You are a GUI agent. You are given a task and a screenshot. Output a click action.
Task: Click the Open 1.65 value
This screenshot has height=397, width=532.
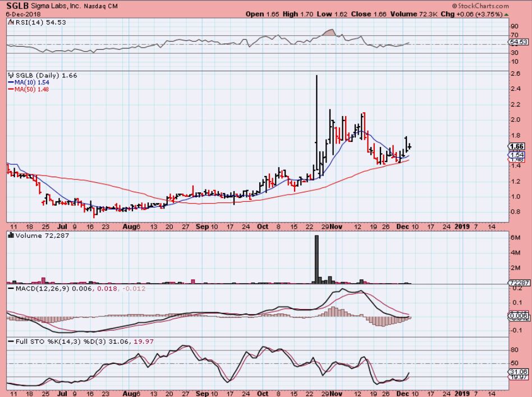[262, 14]
